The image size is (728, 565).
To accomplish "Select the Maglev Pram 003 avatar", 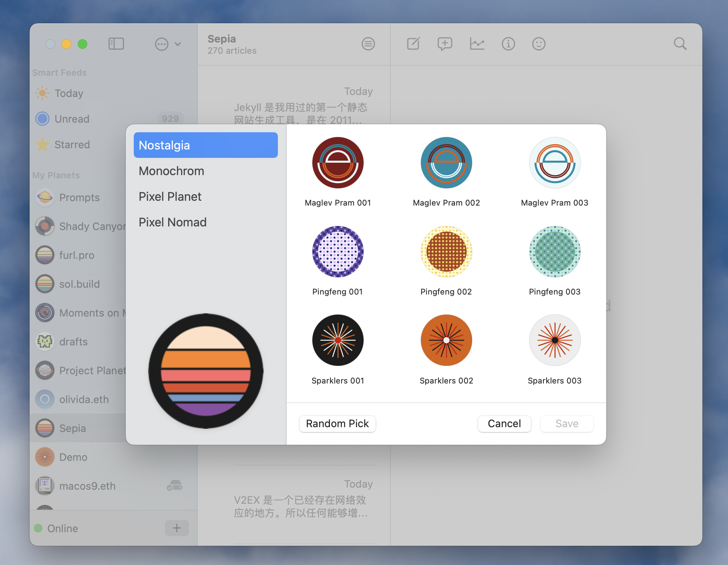I will pyautogui.click(x=555, y=163).
